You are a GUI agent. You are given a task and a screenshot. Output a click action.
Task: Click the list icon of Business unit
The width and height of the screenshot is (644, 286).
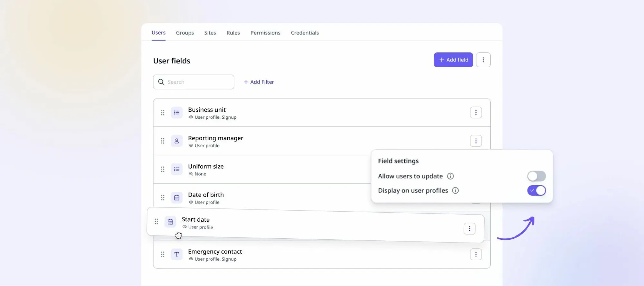pyautogui.click(x=176, y=113)
